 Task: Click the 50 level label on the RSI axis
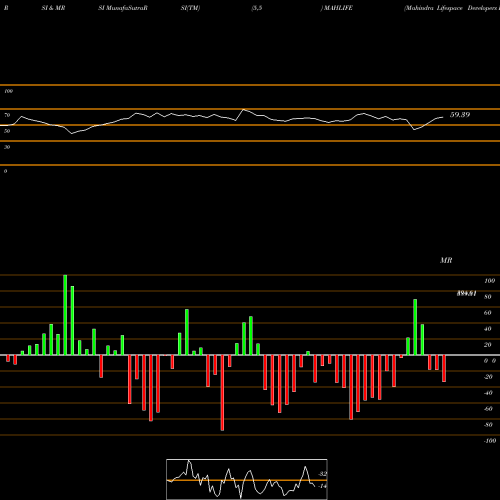7,131
